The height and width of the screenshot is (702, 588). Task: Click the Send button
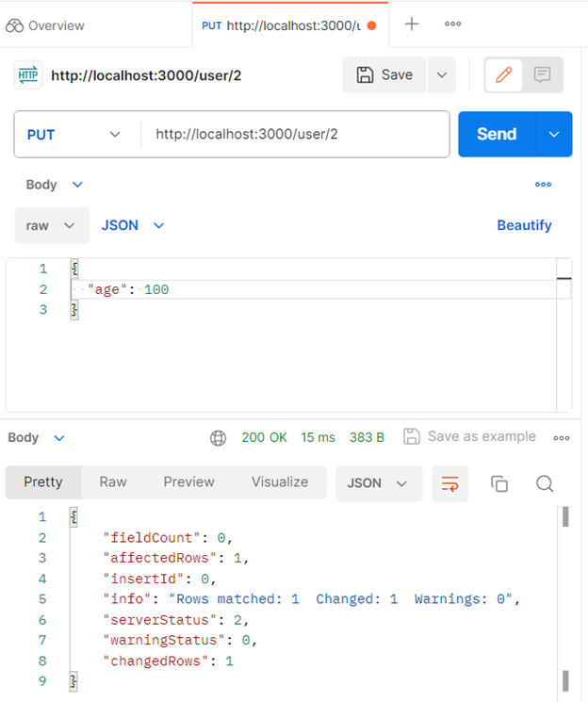pos(497,135)
